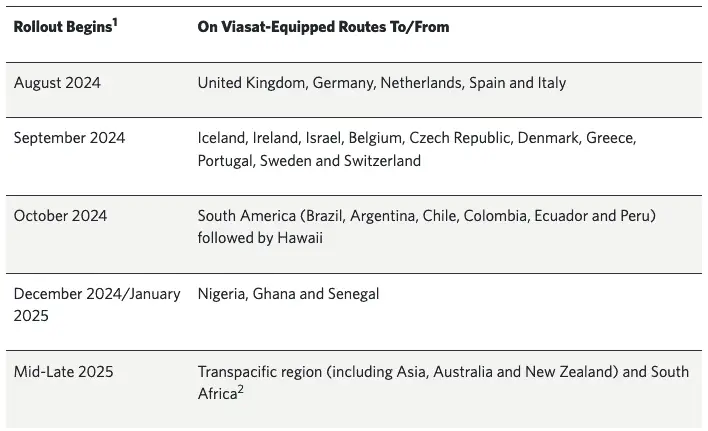Click the "December 2024/January 2025" cell
This screenshot has width=708, height=431.
click(x=97, y=304)
